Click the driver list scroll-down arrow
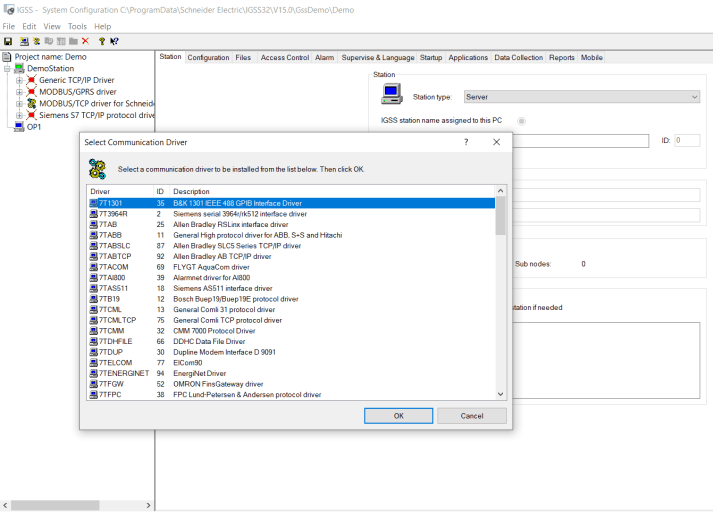This screenshot has height=512, width=713. pyautogui.click(x=501, y=394)
